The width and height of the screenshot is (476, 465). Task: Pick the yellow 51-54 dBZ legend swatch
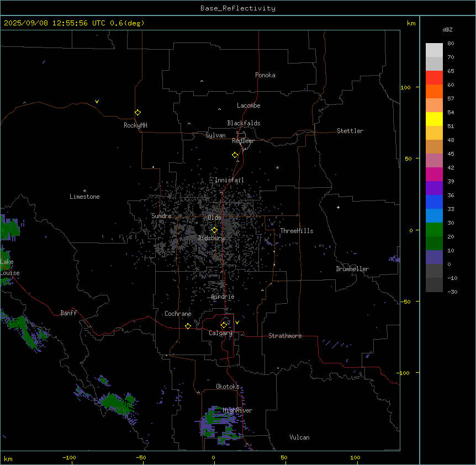point(434,119)
